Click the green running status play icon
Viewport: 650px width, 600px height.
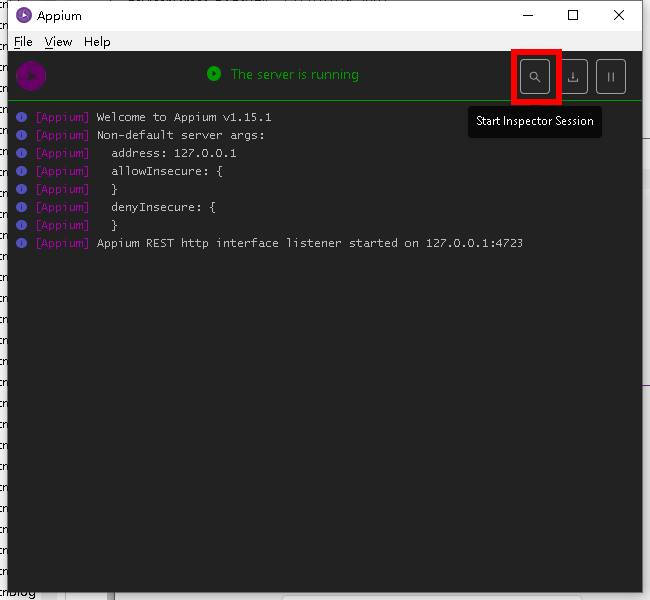pos(214,74)
